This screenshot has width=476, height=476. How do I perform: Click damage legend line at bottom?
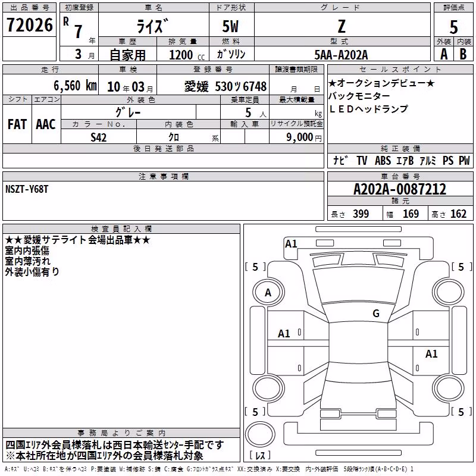(x=209, y=469)
